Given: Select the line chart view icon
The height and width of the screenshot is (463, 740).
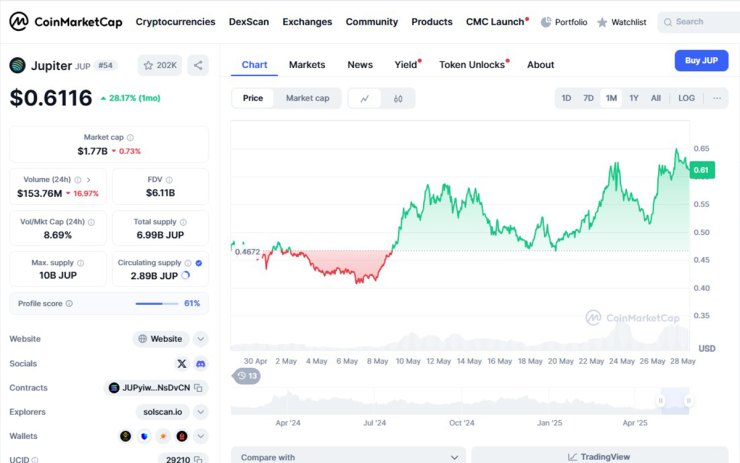Looking at the screenshot, I should click(x=365, y=99).
